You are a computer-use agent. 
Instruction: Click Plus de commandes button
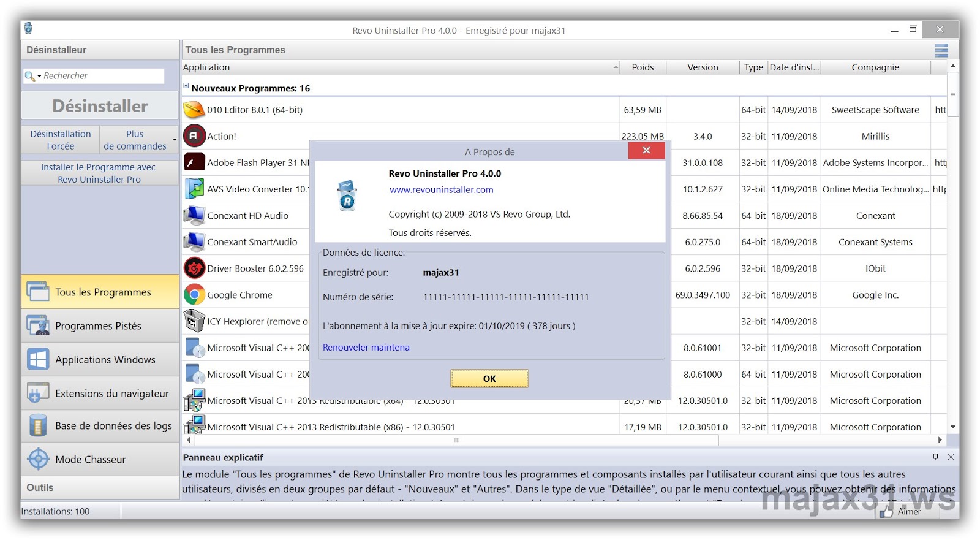coord(135,140)
